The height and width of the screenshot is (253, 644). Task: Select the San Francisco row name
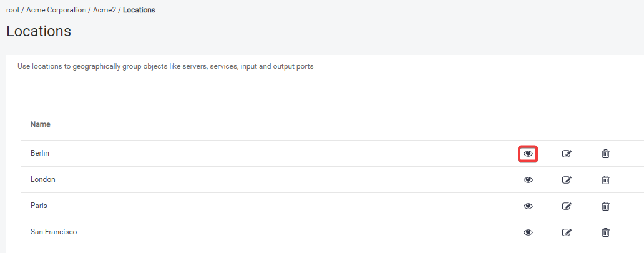coord(54,232)
